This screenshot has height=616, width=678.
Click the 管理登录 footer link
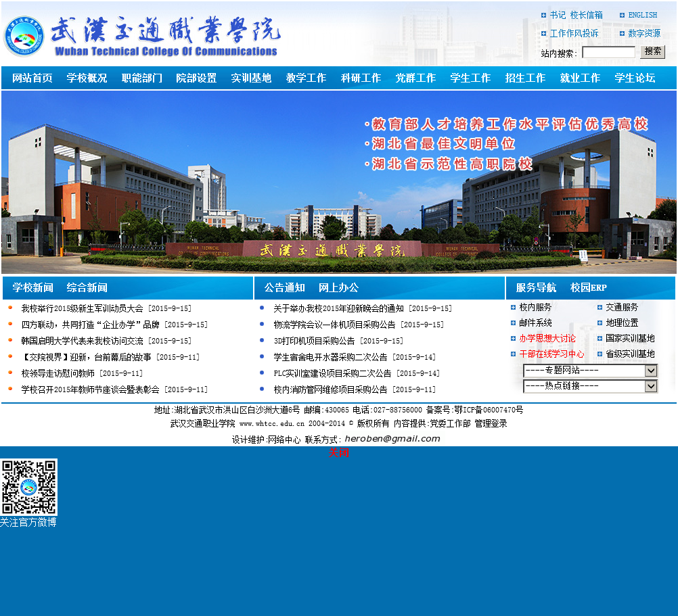(491, 423)
